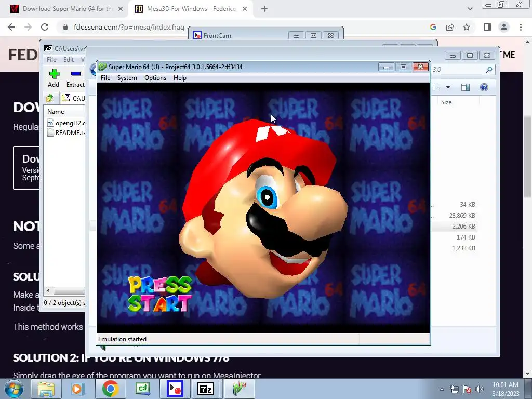The image size is (532, 399).
Task: Switch to Mesa3D For Windows tab
Action: pos(191,9)
